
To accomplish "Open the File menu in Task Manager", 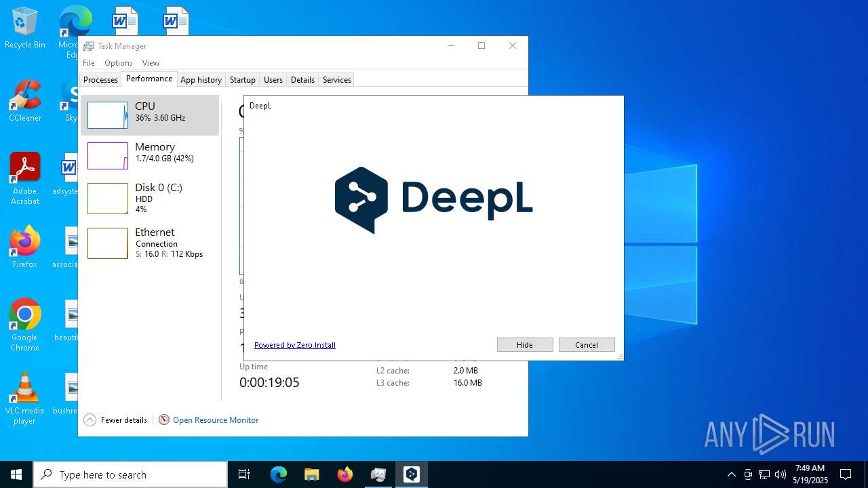I will tap(89, 63).
